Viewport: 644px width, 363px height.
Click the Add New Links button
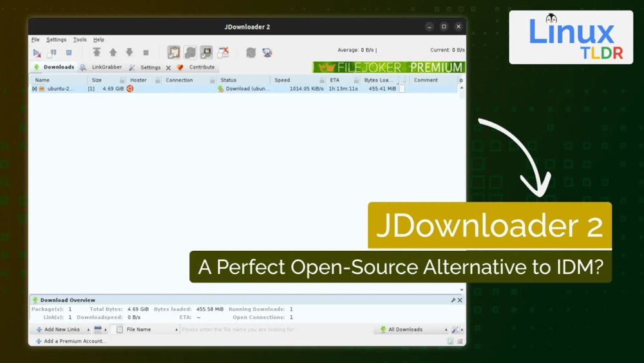tap(59, 329)
